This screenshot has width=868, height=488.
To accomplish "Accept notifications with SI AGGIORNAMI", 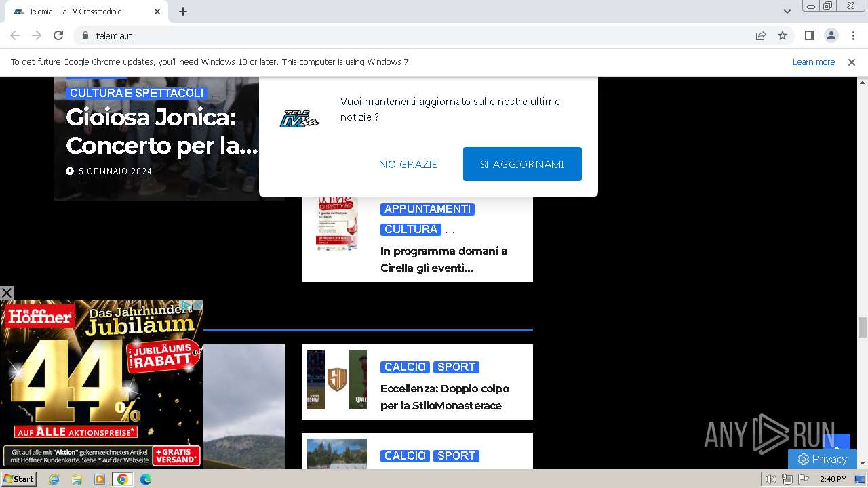I will pyautogui.click(x=522, y=164).
